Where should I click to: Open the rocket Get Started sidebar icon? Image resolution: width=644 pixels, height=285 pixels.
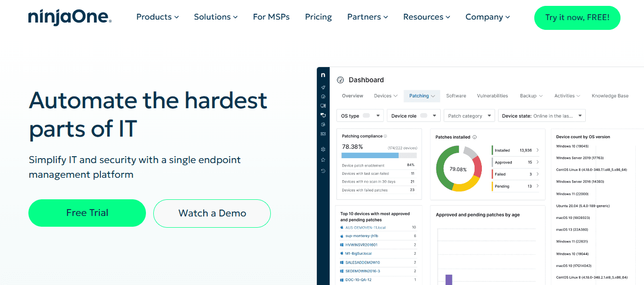click(323, 87)
